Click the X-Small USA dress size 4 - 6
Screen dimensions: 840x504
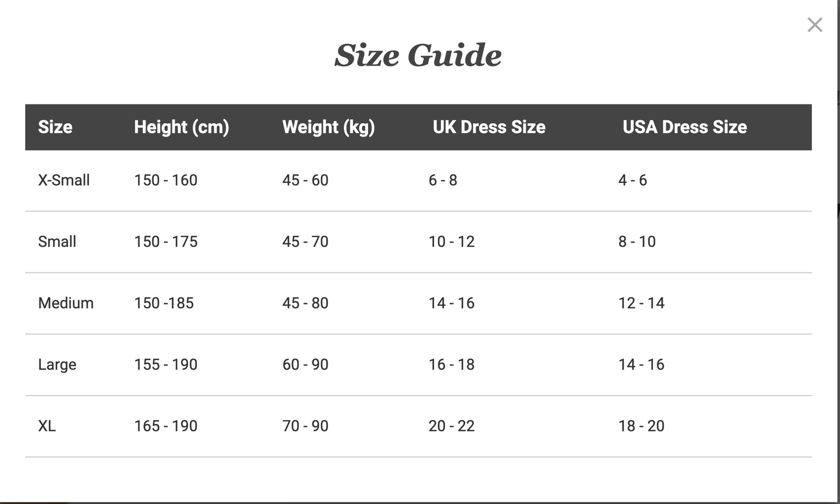click(x=632, y=180)
